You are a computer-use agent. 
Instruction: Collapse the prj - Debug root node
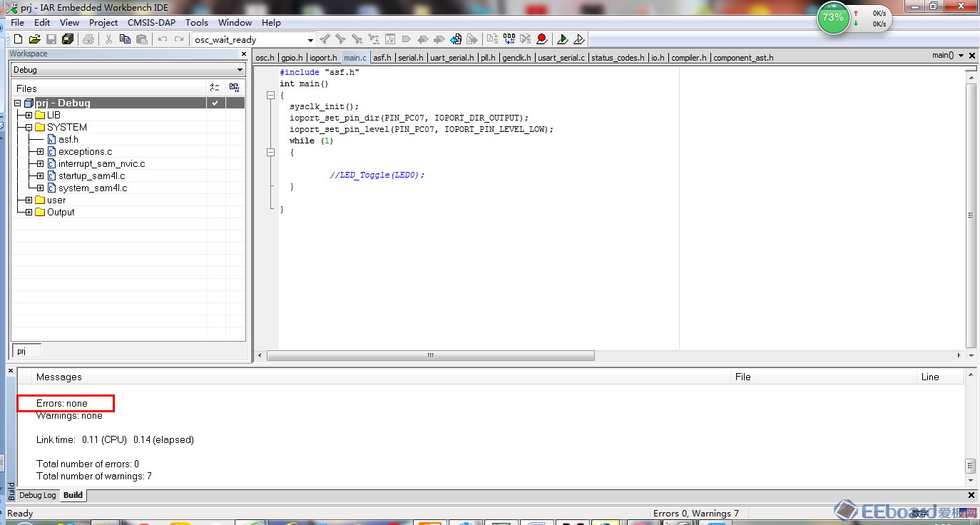[x=17, y=103]
